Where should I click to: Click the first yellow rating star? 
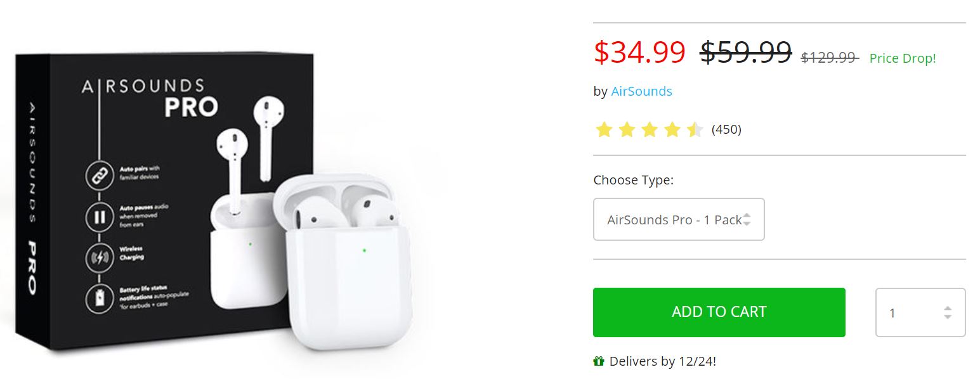(x=604, y=130)
